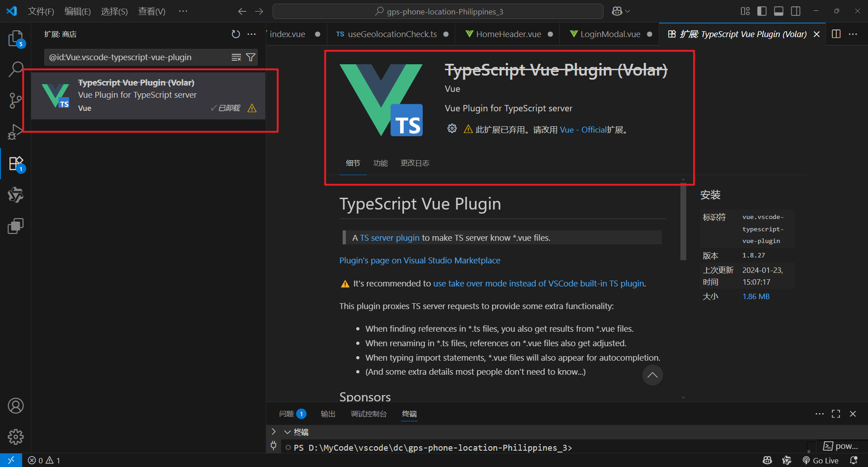Viewport: 868px width, 467px height.
Task: Open the Explorer view in the activity bar
Action: [x=16, y=39]
